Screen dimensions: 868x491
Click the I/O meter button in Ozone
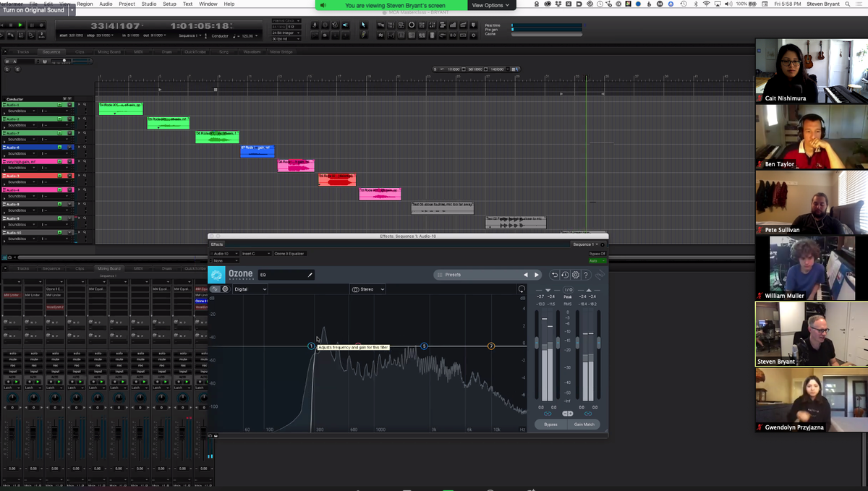click(569, 289)
